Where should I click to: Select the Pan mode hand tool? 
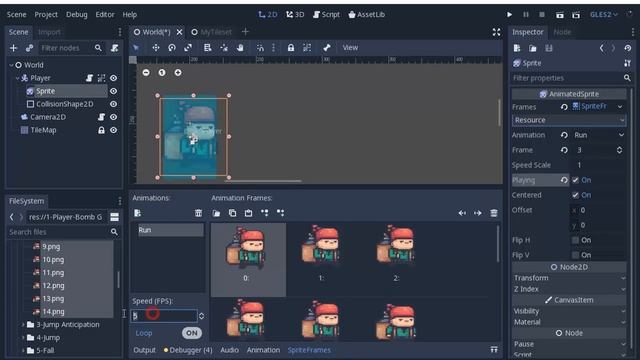tap(240, 48)
